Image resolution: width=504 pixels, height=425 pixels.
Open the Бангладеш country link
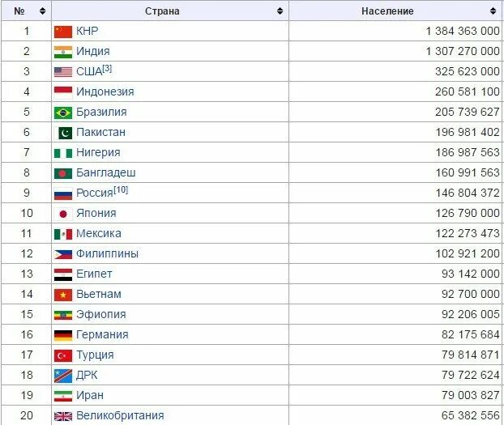click(x=106, y=172)
